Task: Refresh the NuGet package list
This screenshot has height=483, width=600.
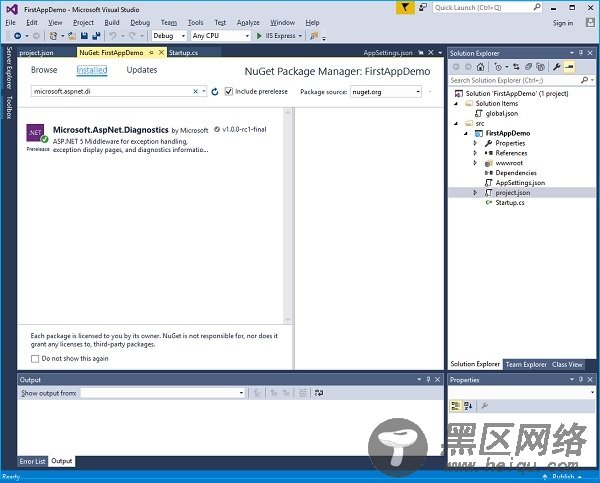Action: 215,91
